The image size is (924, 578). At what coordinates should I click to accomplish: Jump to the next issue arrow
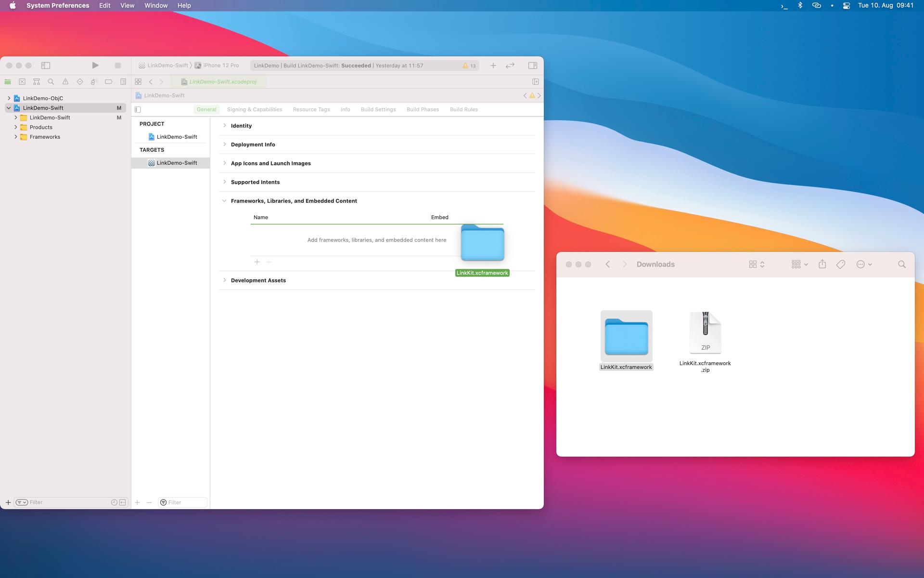(x=539, y=96)
